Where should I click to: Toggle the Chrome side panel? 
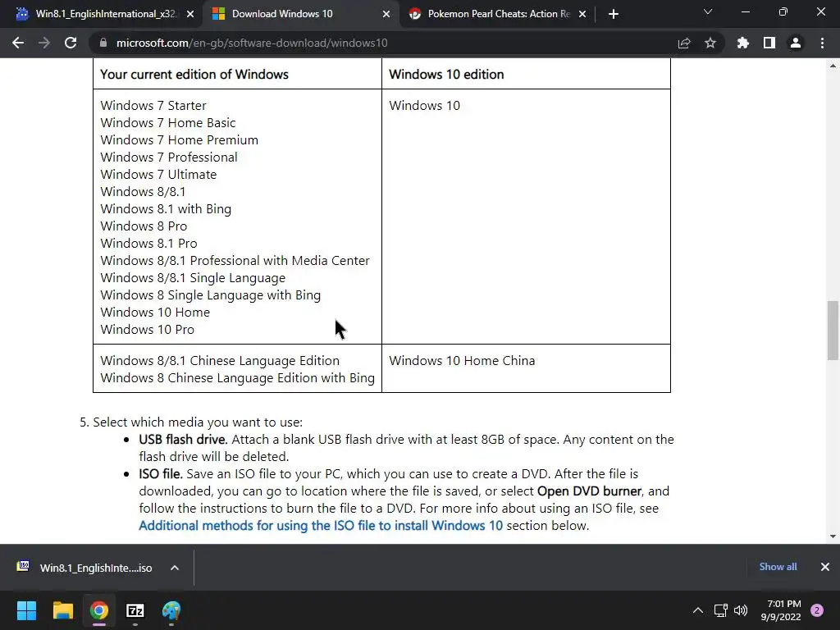[x=769, y=43]
